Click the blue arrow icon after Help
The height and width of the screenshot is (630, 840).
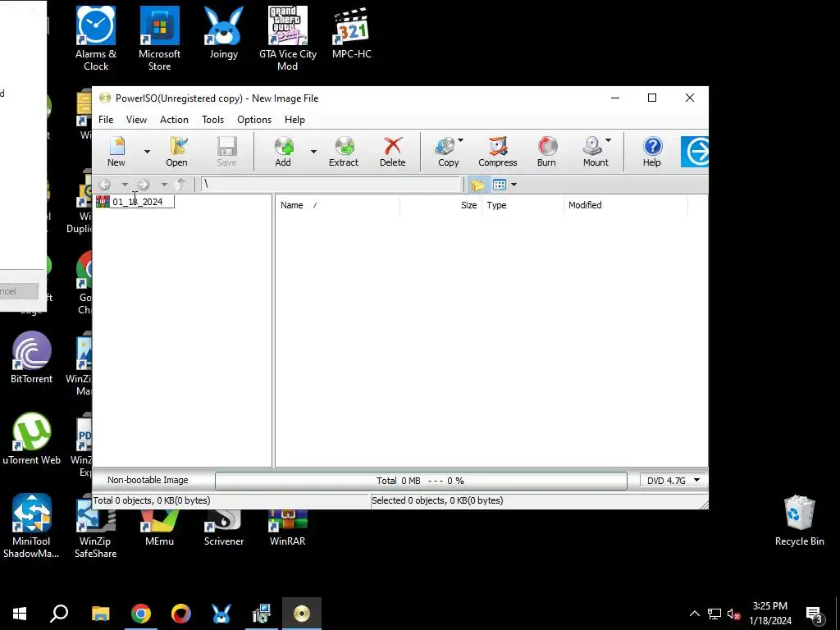click(x=695, y=152)
